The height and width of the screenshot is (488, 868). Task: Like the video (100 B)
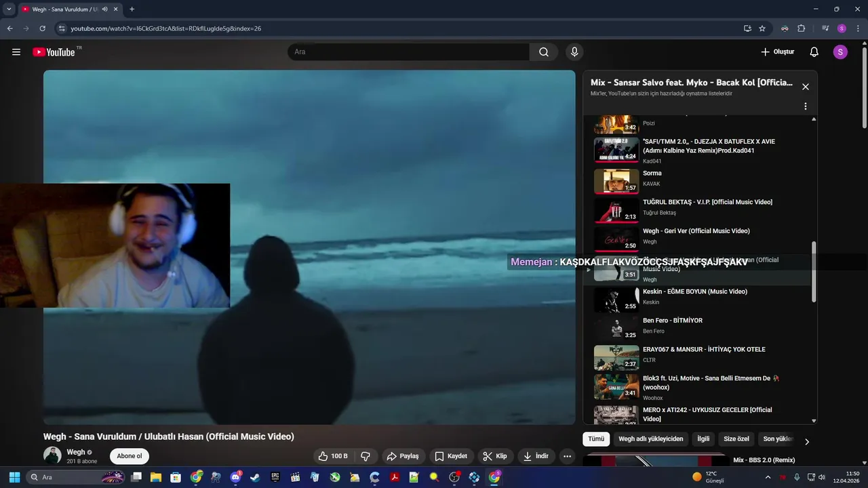[x=333, y=456]
